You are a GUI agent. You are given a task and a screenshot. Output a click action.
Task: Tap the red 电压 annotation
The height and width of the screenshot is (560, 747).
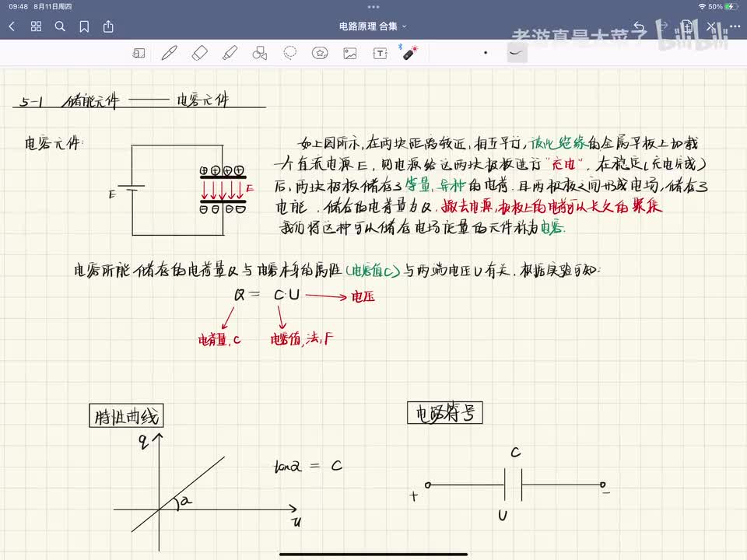point(363,296)
